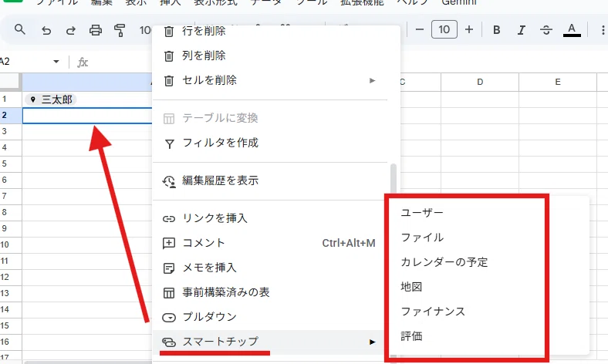Click the trash icon beside 行を削除

coord(169,32)
